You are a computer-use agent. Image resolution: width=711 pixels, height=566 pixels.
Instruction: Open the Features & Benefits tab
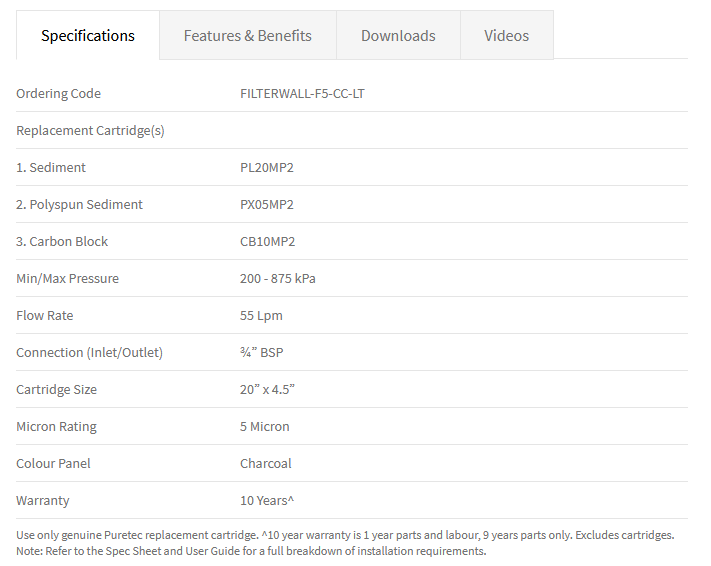(x=248, y=35)
